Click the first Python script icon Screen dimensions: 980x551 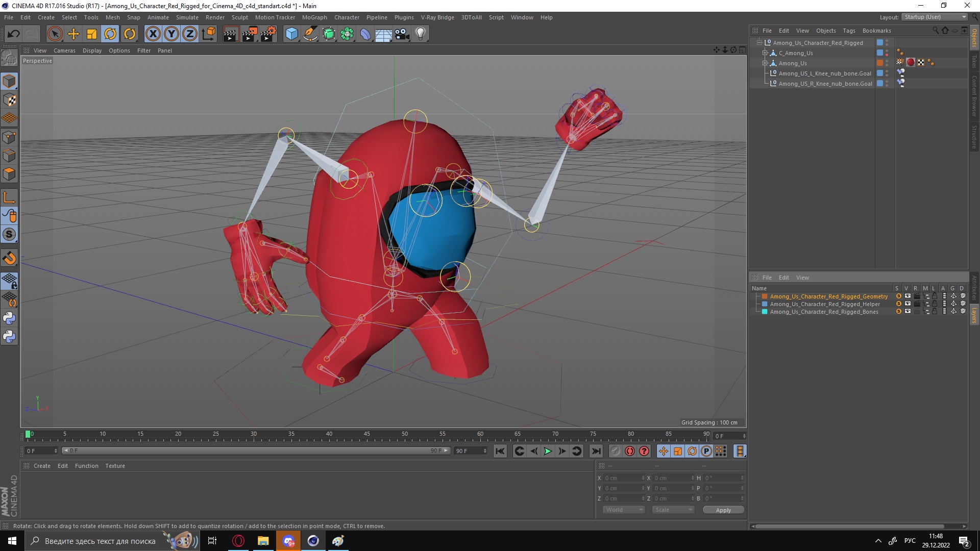click(x=9, y=318)
